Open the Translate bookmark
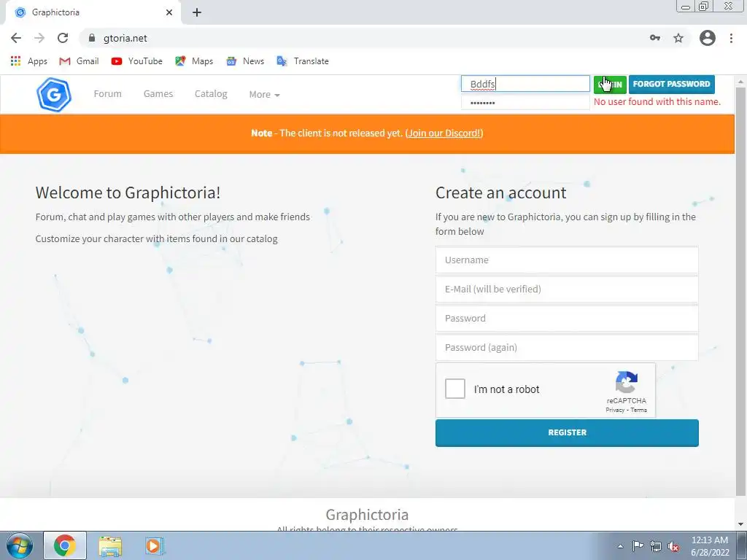The image size is (747, 560). 303,61
